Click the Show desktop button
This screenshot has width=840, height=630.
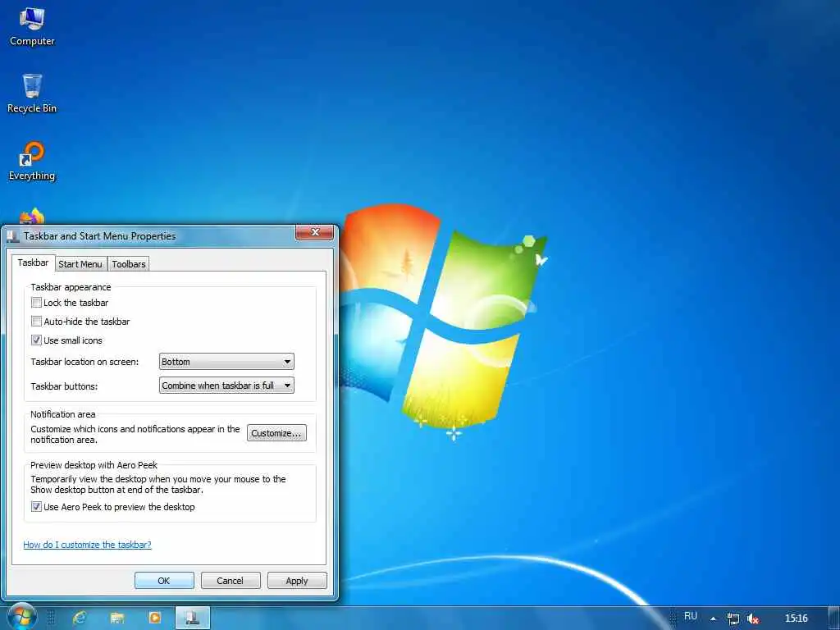tap(833, 619)
